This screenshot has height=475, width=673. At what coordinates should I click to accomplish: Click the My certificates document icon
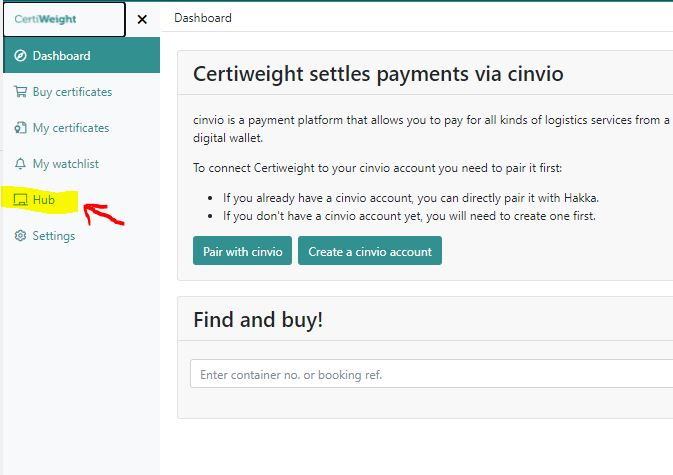pos(20,128)
